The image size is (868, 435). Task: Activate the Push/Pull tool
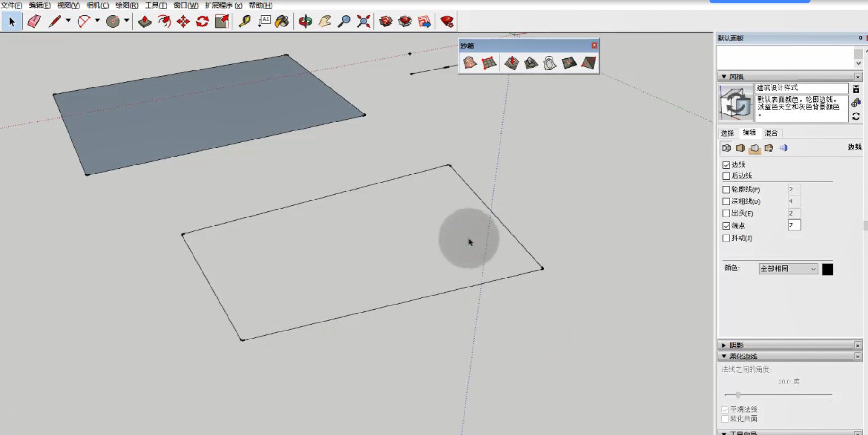click(x=145, y=21)
